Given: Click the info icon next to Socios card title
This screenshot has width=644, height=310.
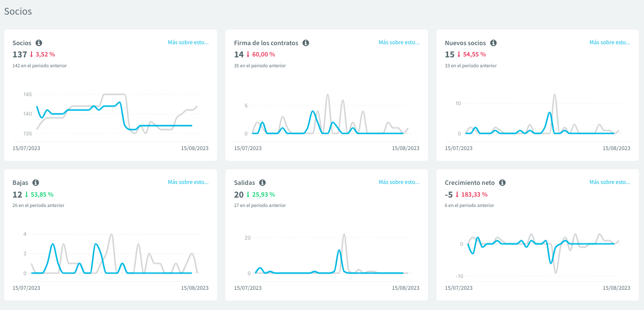Looking at the screenshot, I should tap(39, 43).
